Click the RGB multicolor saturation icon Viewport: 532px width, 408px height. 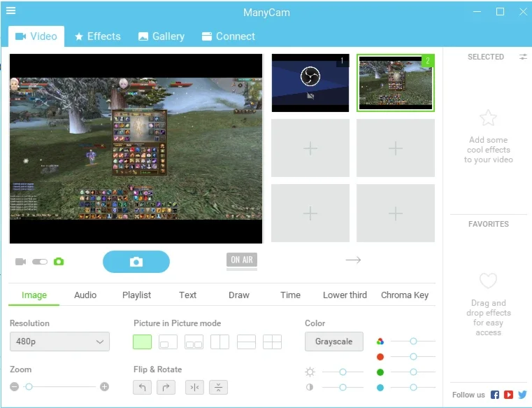pos(380,342)
